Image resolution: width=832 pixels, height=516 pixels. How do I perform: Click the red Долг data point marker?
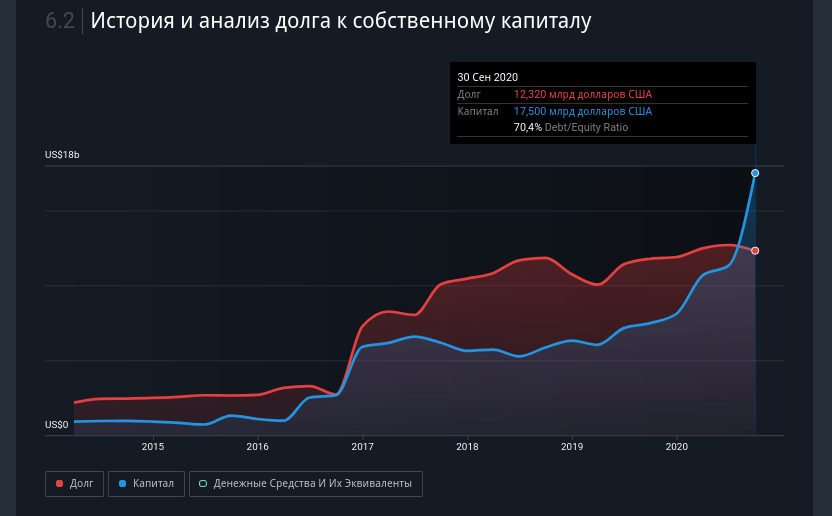[755, 251]
